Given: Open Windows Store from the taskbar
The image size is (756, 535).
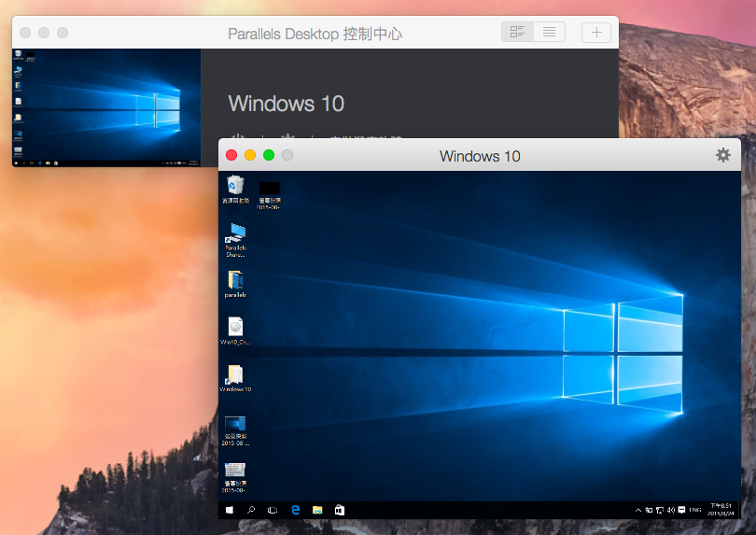Looking at the screenshot, I should pyautogui.click(x=340, y=510).
